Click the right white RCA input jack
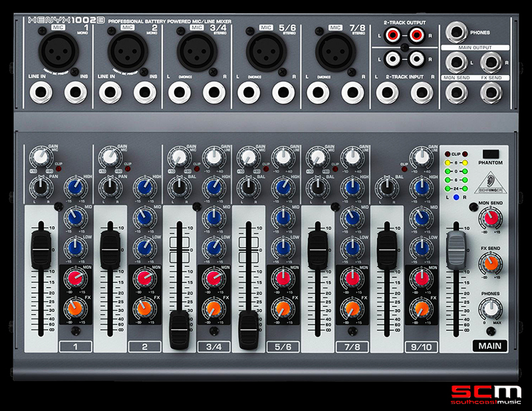532x411 pixels. pyautogui.click(x=416, y=59)
